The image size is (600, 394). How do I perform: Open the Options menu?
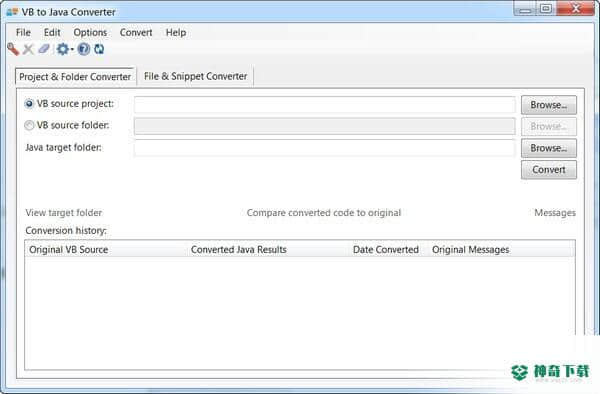[90, 33]
